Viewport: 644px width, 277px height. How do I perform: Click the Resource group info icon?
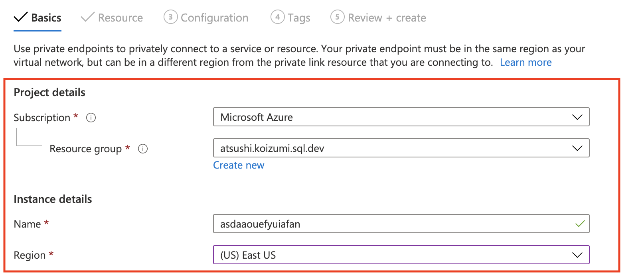click(143, 149)
